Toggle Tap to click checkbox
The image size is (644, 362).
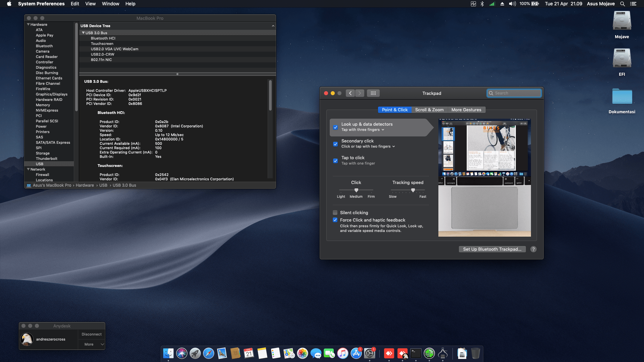[335, 161]
